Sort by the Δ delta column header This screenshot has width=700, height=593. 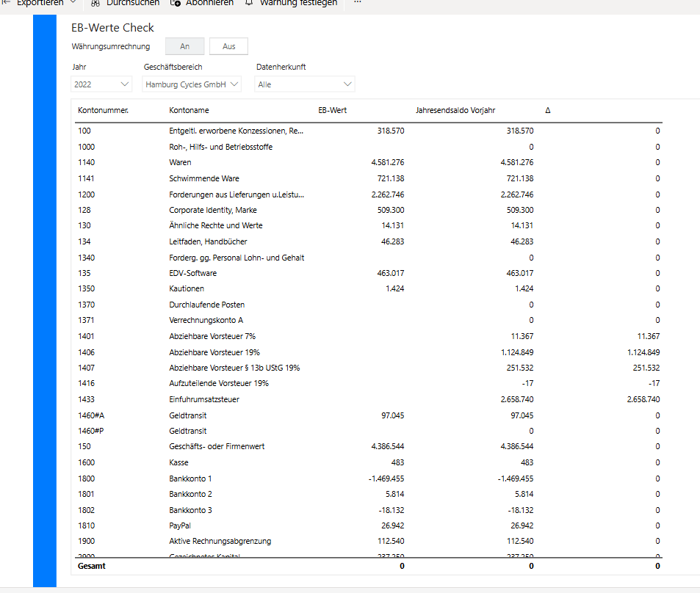pyautogui.click(x=548, y=110)
